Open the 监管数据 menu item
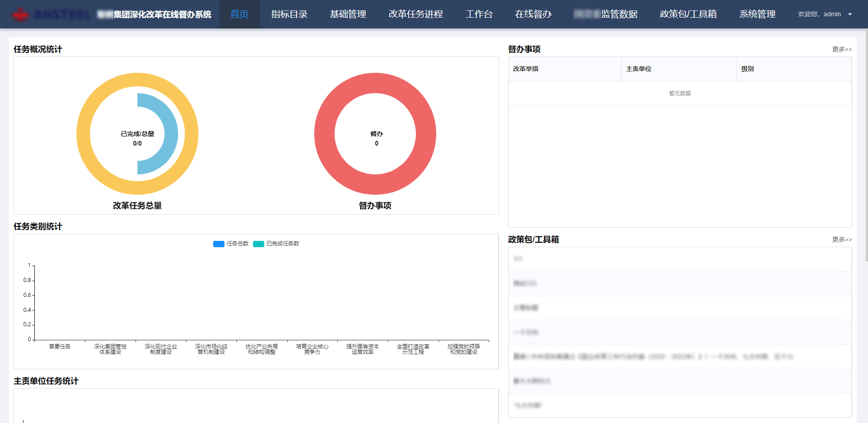Viewport: 868px width, 423px height. 605,14
